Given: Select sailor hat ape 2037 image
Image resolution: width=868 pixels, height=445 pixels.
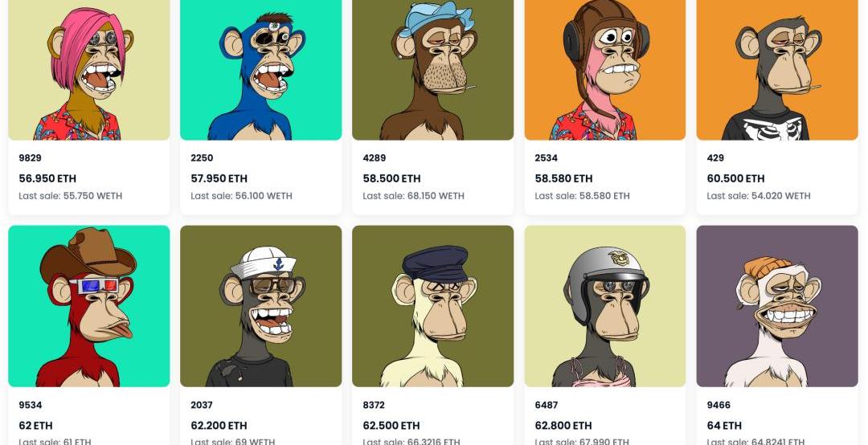Looking at the screenshot, I should [x=260, y=306].
